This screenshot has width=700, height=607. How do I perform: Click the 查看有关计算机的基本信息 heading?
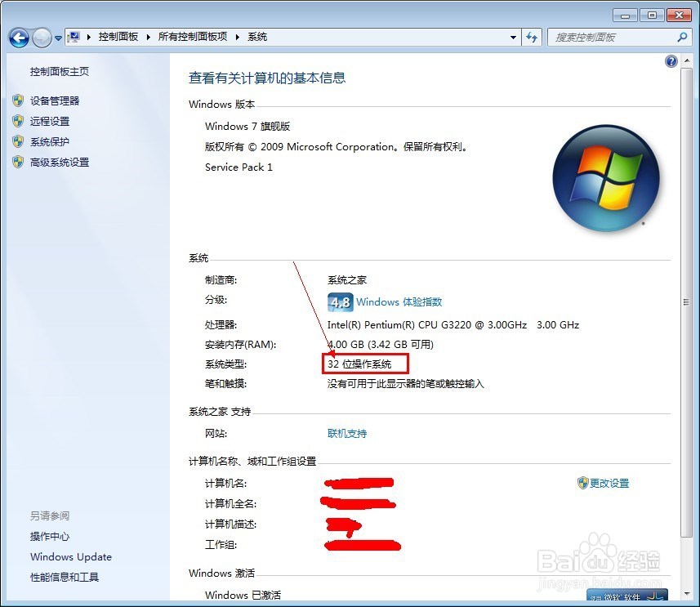click(267, 78)
